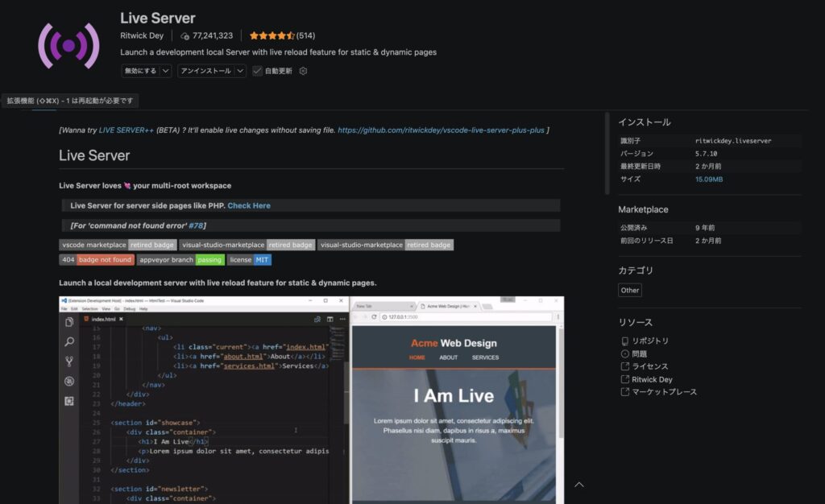Viewport: 825px width, 504px height.
Task: Click the install count cloud download icon
Action: [185, 36]
